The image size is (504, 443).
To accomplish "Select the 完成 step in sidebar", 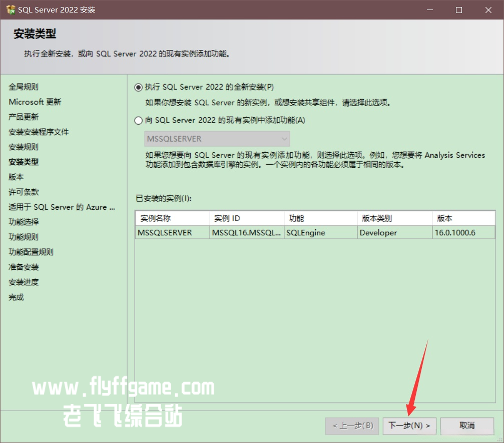I will click(x=16, y=297).
